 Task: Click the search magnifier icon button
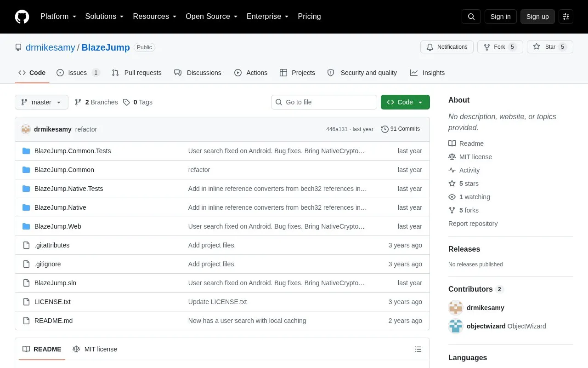(x=471, y=17)
